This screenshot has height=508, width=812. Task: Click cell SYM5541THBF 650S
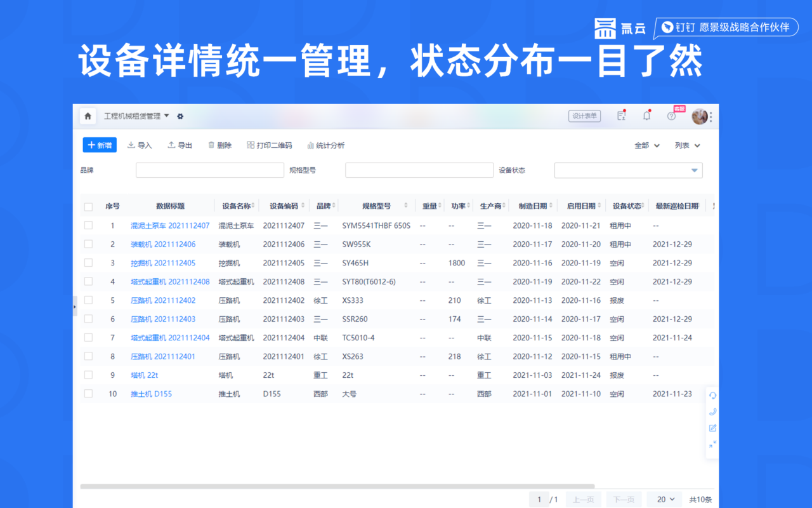376,225
